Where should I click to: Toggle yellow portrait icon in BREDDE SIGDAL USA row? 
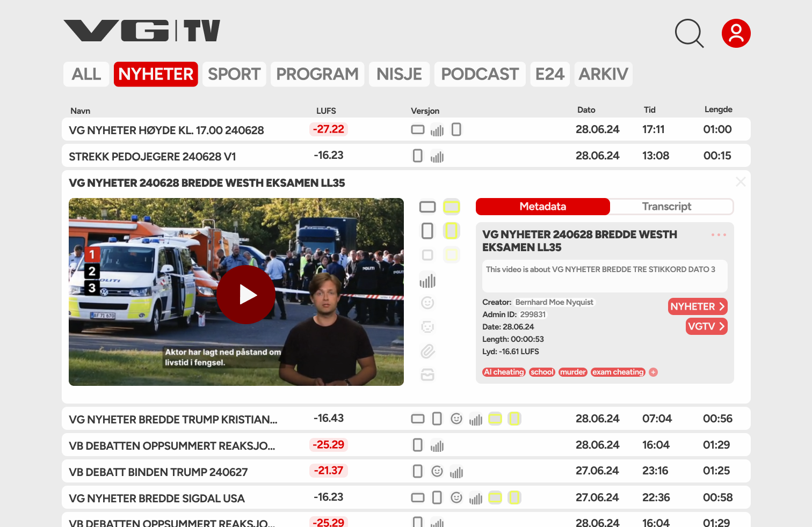tap(514, 497)
